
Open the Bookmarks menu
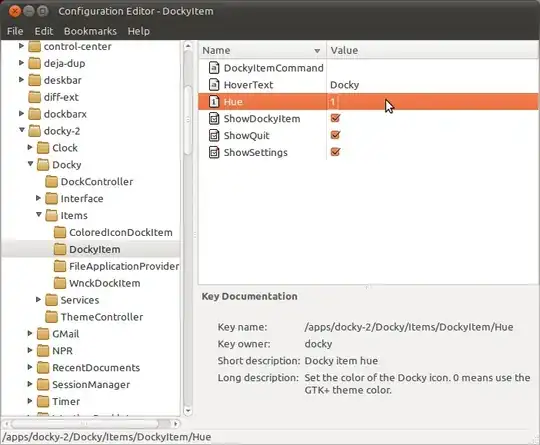click(90, 31)
